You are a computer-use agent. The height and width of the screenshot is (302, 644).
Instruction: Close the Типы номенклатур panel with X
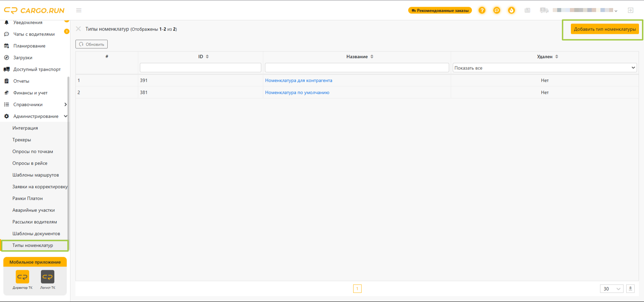[78, 29]
